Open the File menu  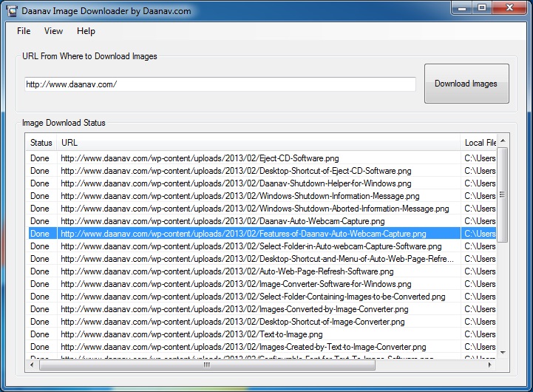point(24,31)
